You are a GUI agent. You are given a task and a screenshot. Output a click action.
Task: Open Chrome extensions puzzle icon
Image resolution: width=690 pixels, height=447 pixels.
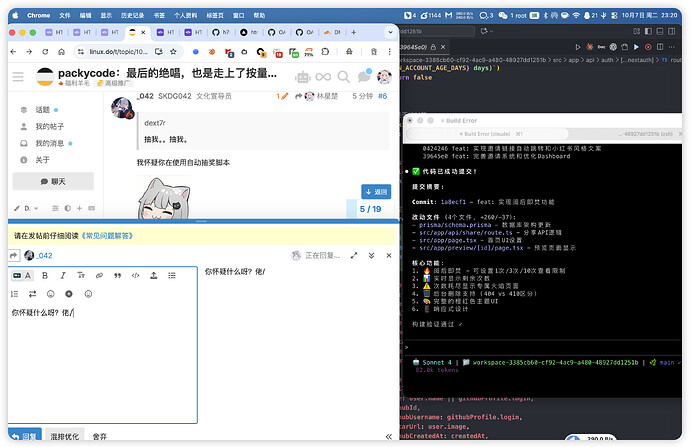325,51
